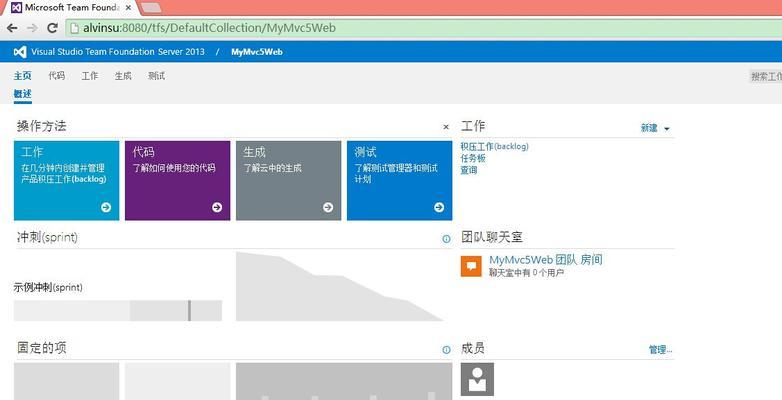782x400 pixels.
Task: Open wide pinned chart tile under 固定的项
Action: (344, 381)
